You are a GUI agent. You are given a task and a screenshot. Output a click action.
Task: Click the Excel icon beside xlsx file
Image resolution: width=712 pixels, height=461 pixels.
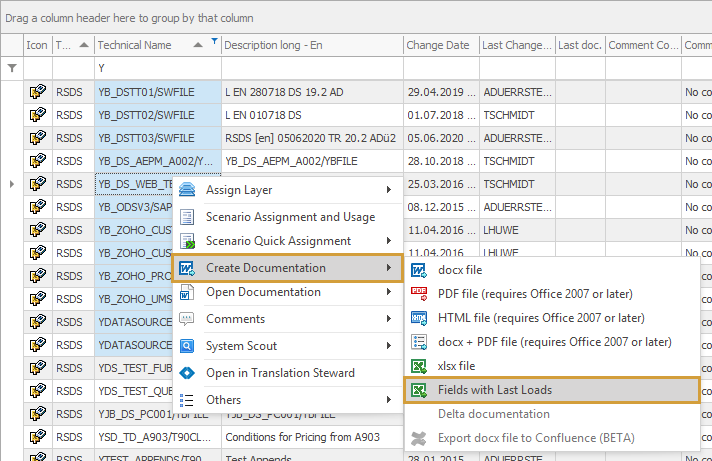(x=420, y=366)
